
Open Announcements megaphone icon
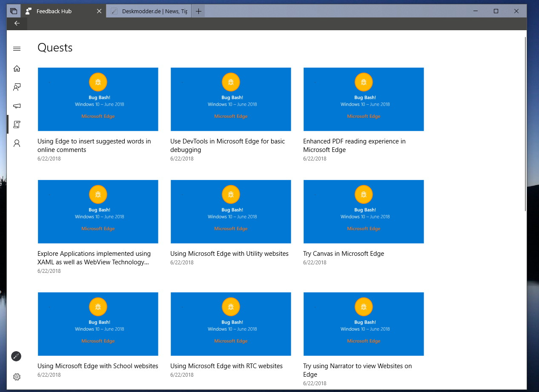[17, 106]
